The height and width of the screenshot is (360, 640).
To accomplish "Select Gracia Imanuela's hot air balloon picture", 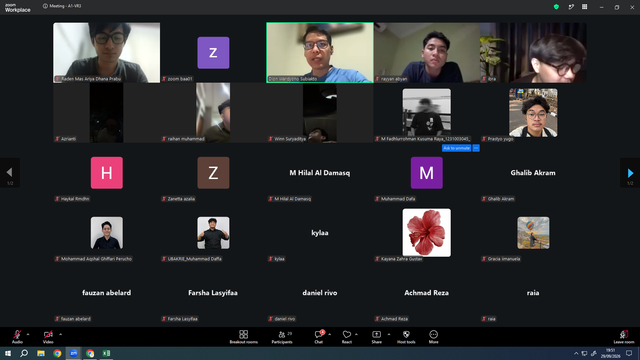I will (x=533, y=233).
